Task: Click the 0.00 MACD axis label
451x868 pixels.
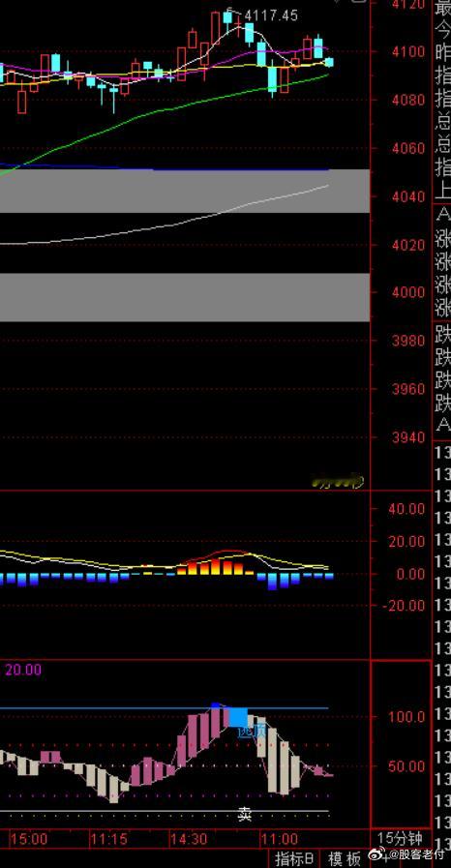Action: (410, 574)
